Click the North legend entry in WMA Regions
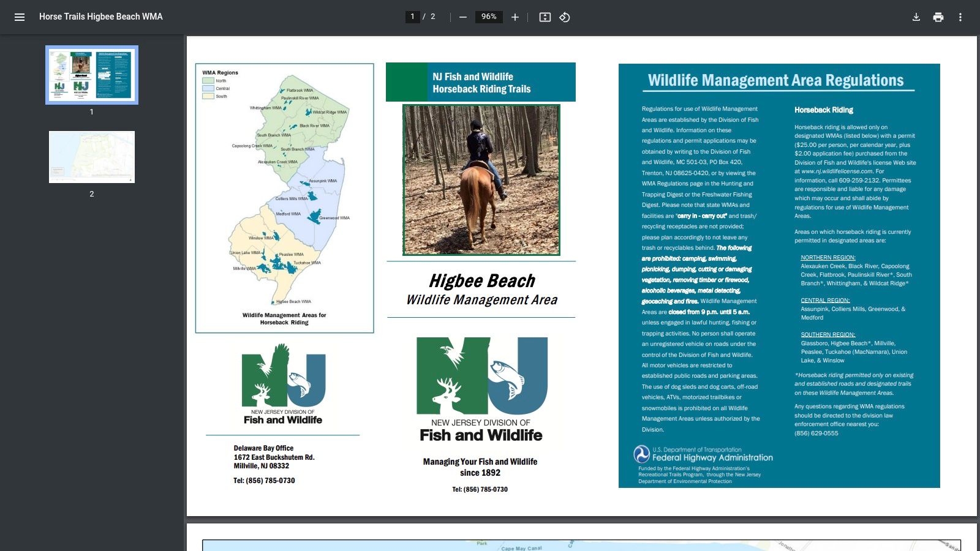 (x=215, y=81)
